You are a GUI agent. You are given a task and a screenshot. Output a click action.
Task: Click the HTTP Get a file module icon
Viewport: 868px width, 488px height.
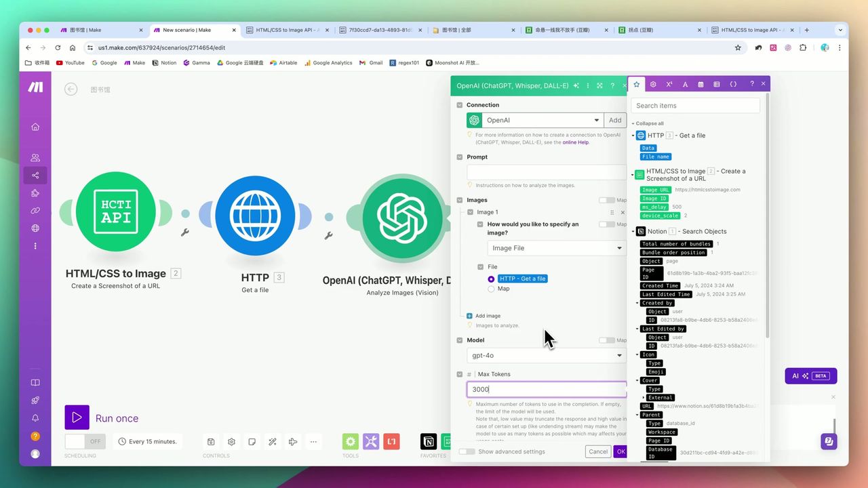tap(255, 216)
